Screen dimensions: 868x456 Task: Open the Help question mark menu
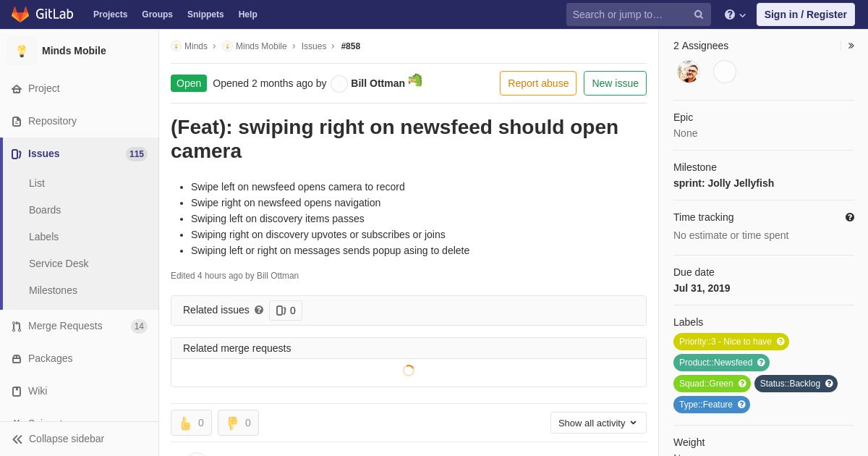[735, 14]
